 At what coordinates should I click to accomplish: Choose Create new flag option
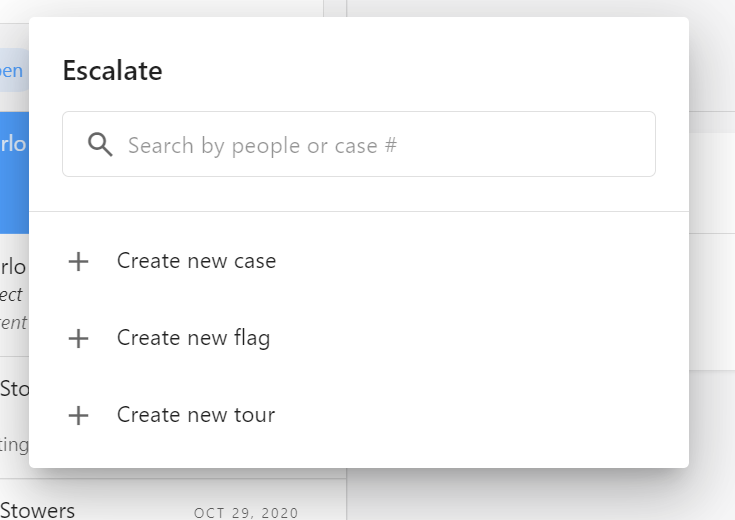(359, 338)
